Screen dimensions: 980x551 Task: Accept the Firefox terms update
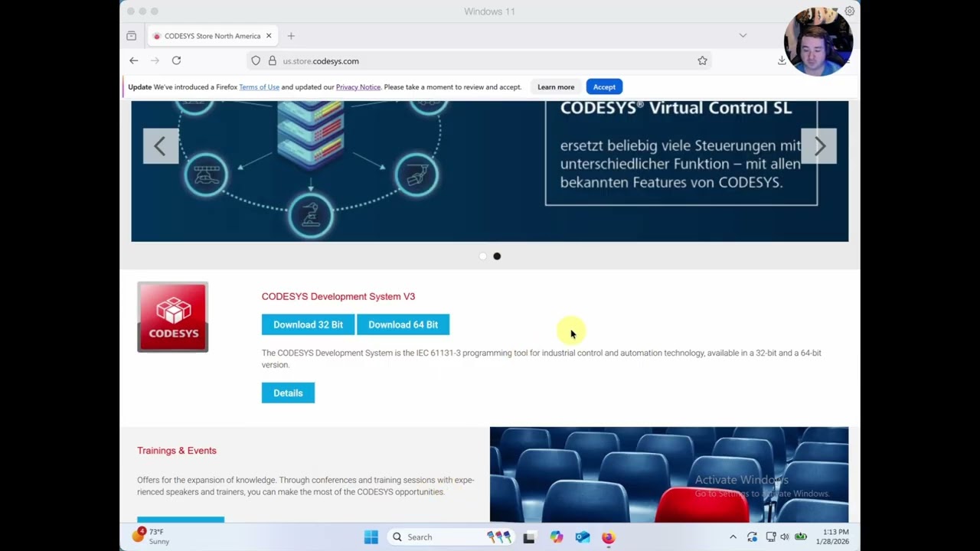coord(604,87)
